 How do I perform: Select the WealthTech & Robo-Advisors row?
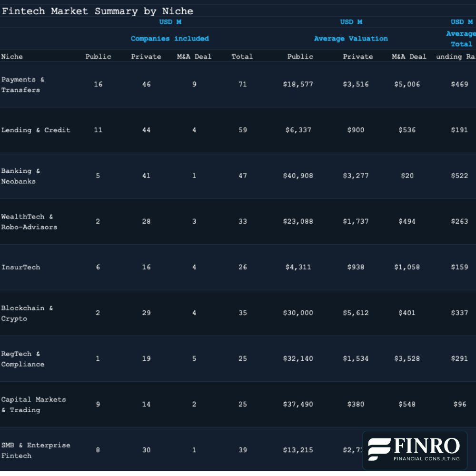coord(30,221)
